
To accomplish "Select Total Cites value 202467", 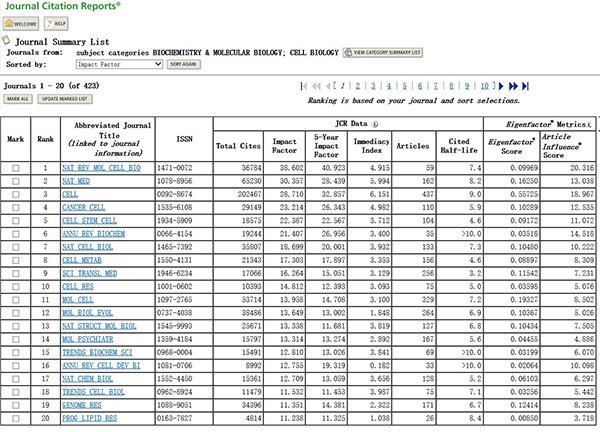I will tap(249, 194).
